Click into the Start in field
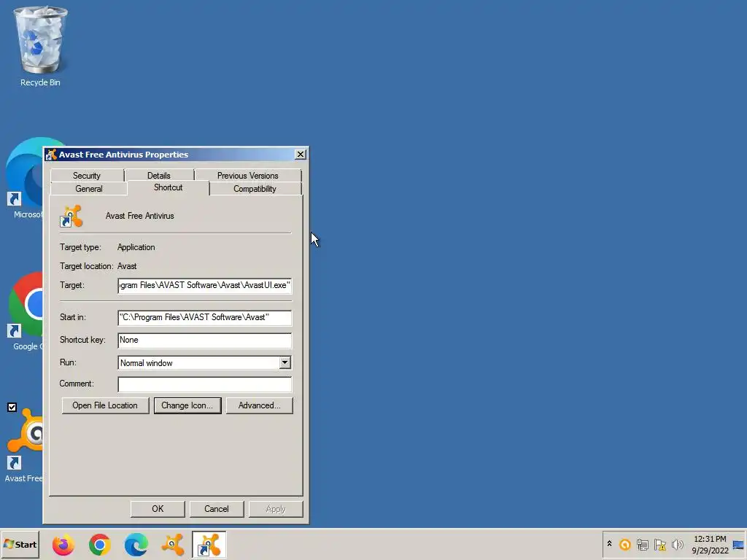Image resolution: width=747 pixels, height=560 pixels. click(204, 318)
